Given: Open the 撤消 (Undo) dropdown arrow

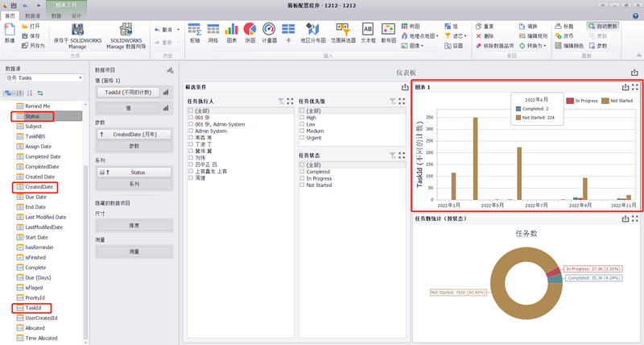Looking at the screenshot, I should 178,30.
